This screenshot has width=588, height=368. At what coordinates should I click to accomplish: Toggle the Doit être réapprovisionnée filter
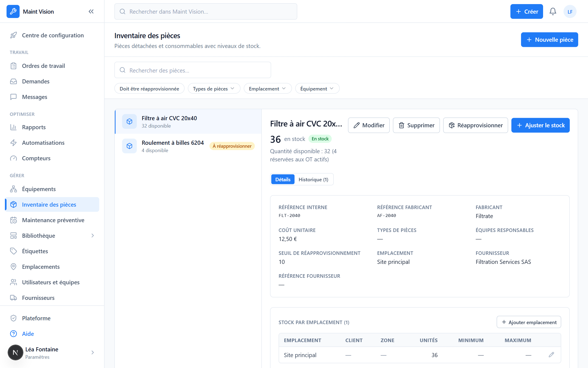[x=149, y=89]
